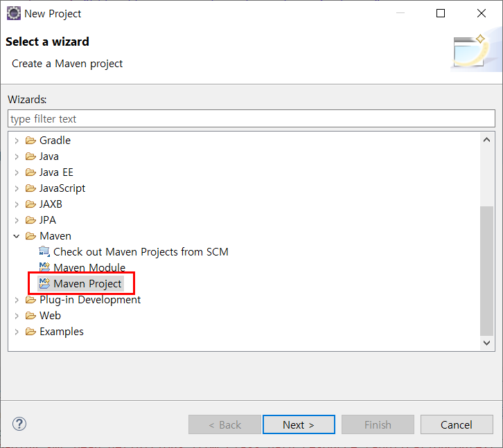Image resolution: width=503 pixels, height=448 pixels.
Task: Click the JPA folder icon
Action: point(30,220)
